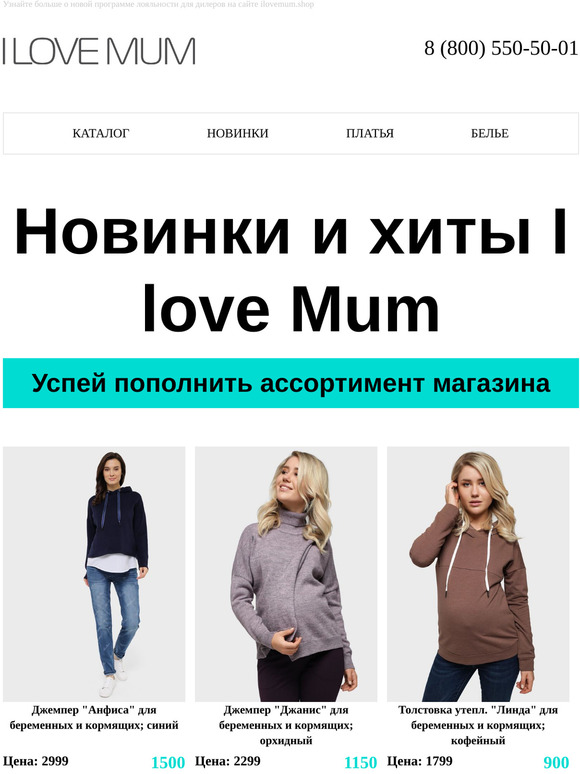The height and width of the screenshot is (774, 580).
Task: Click the 'Новинки и хиты I love Mum' heading
Action: (x=291, y=270)
